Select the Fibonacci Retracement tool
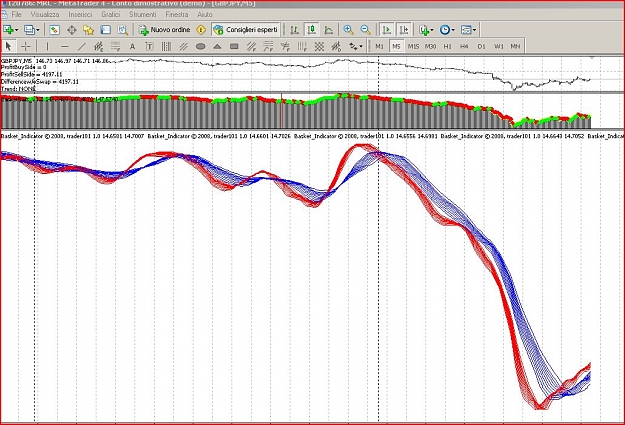This screenshot has height=425, width=625. [116, 47]
